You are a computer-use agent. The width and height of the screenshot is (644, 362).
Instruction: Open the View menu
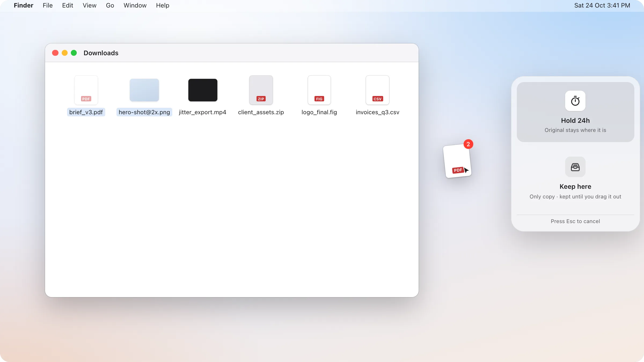[x=90, y=5]
